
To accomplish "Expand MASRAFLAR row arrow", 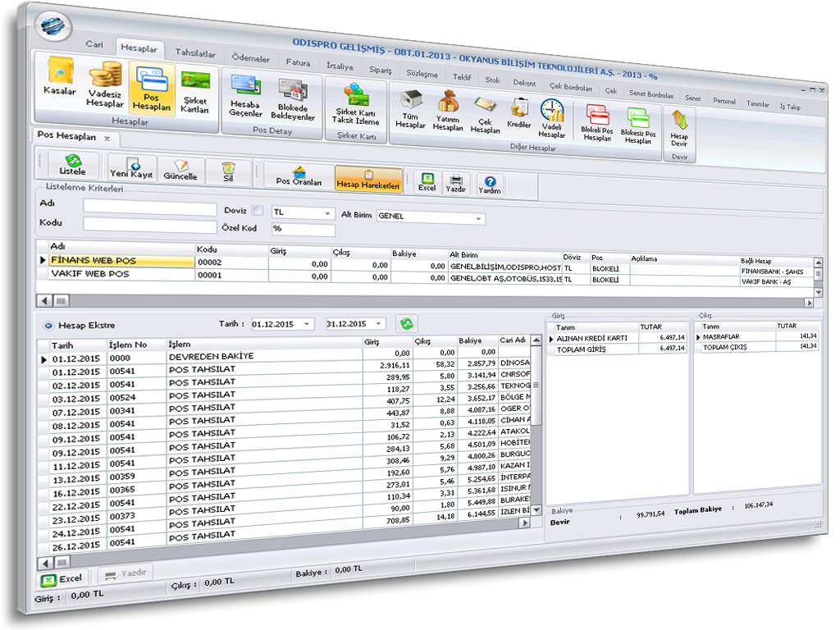I will coord(698,337).
